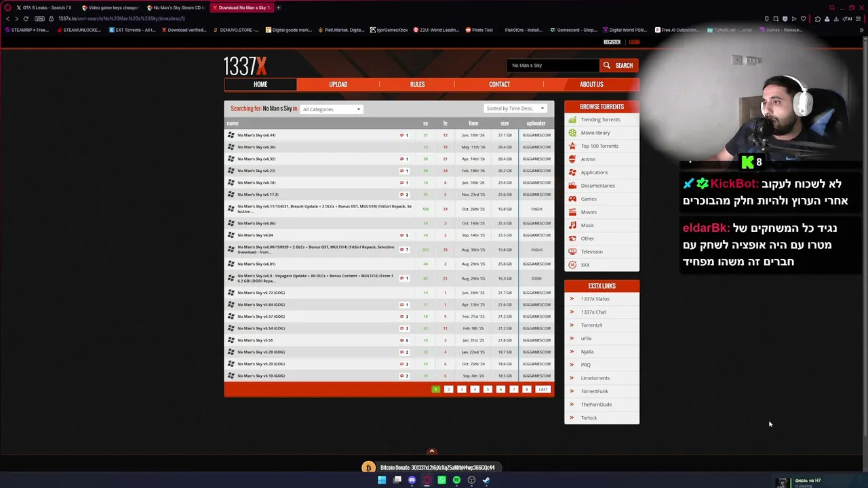The image size is (868, 488).
Task: Click the browser reload icon
Action: coord(26,18)
